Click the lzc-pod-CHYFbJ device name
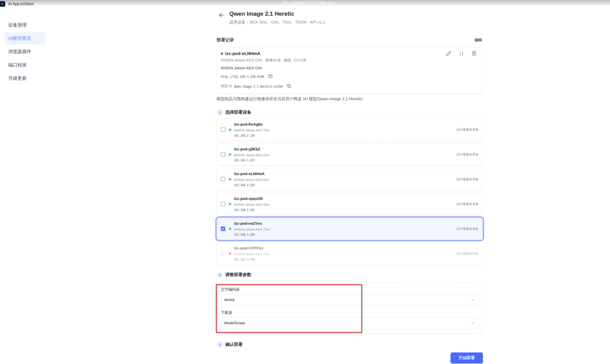Screen dimensions: 610x364 tap(248, 248)
